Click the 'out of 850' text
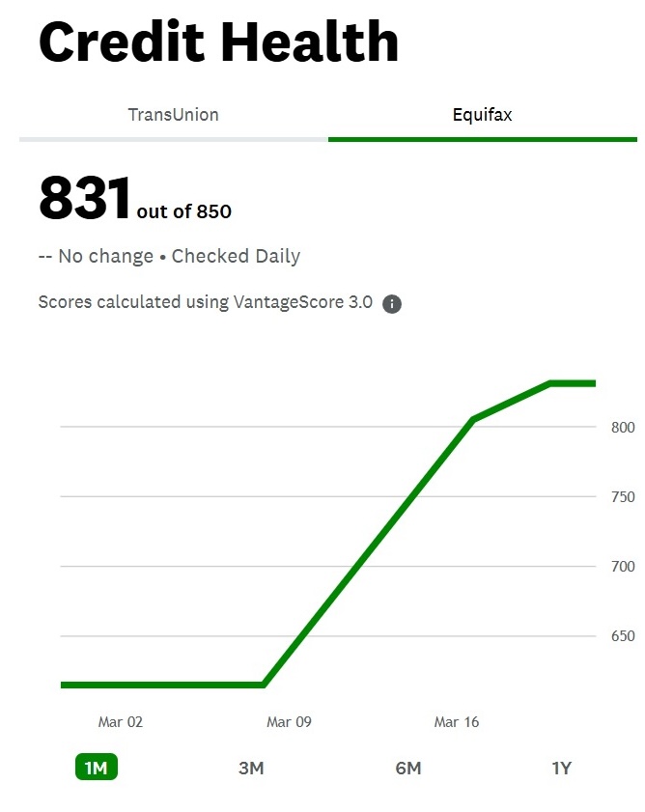This screenshot has width=645, height=812. (x=183, y=211)
